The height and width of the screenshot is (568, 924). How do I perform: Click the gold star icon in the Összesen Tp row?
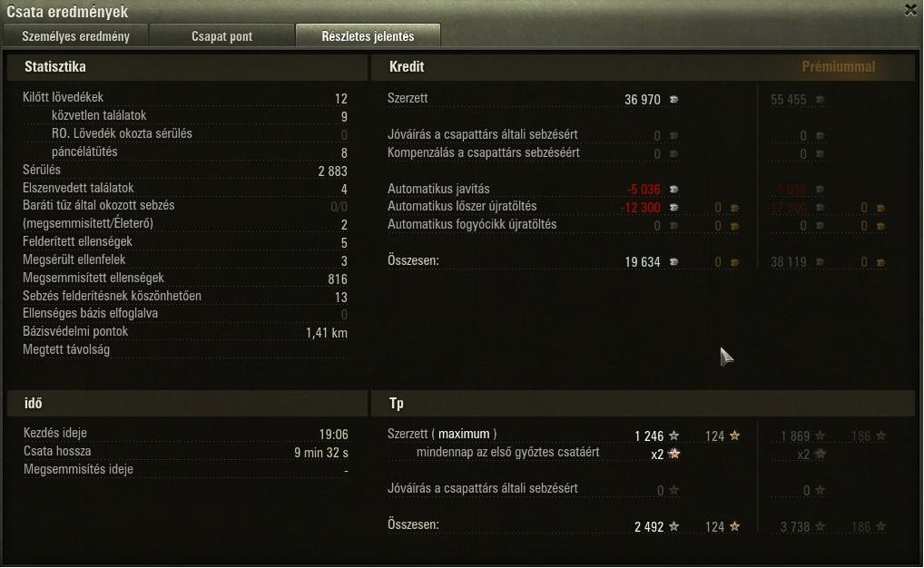[735, 526]
